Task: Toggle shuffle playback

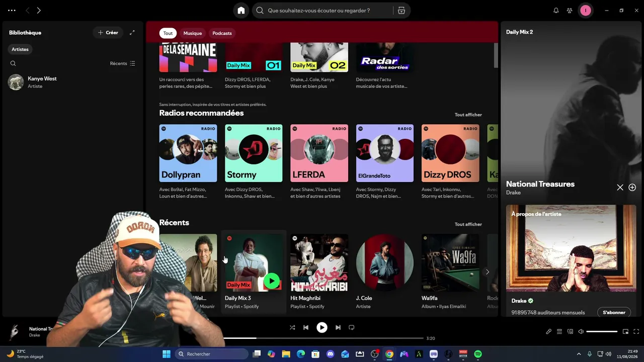Action: pyautogui.click(x=292, y=327)
